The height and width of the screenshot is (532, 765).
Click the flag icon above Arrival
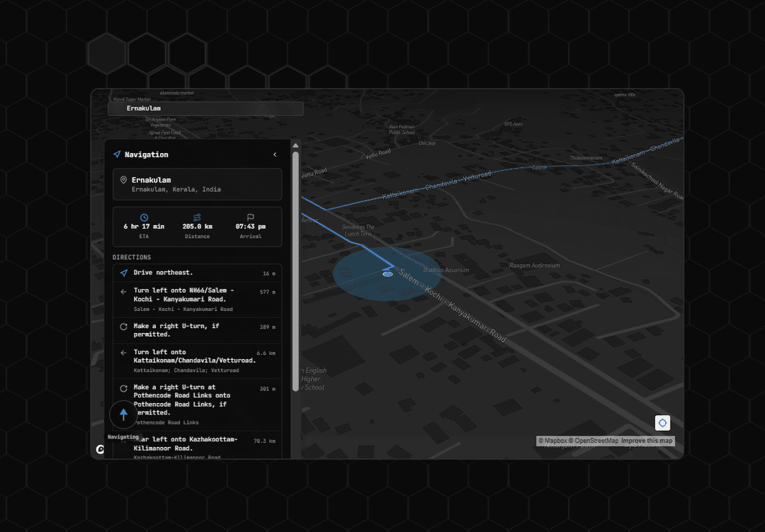250,217
